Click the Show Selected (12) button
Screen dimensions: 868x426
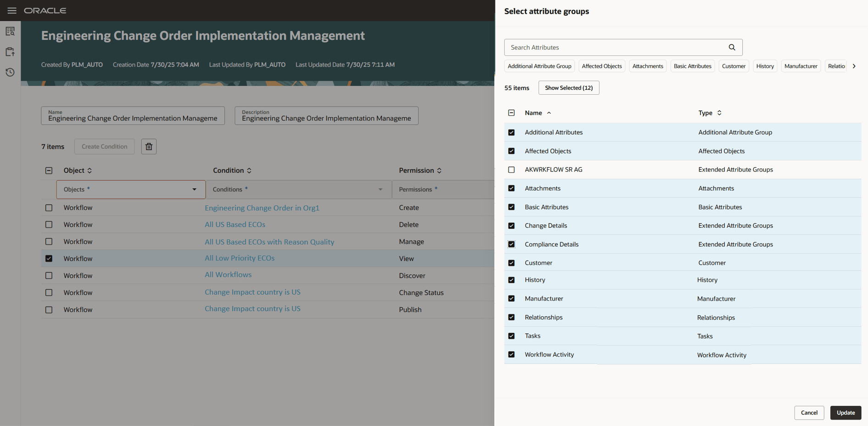coord(569,88)
